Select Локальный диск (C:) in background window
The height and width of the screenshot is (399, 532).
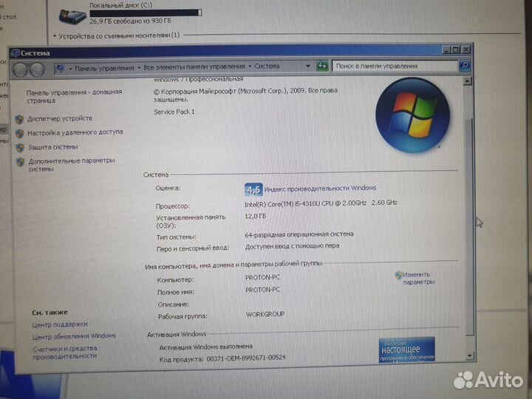[120, 5]
